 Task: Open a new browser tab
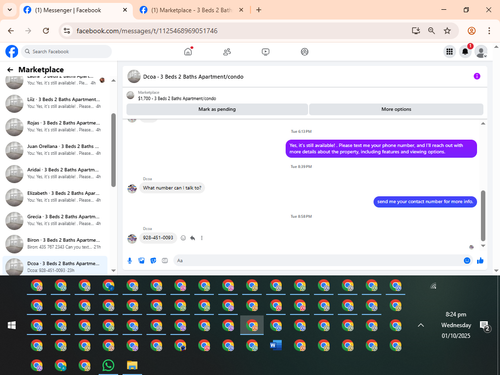259,10
